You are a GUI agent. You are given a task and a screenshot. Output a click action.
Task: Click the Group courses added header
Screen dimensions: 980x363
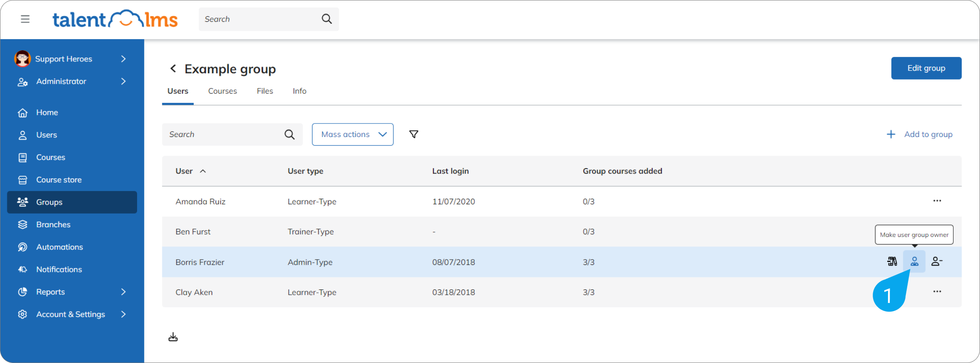(622, 171)
